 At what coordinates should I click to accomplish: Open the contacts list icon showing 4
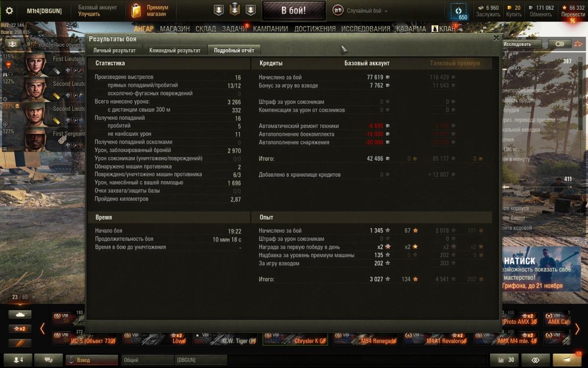(17, 360)
